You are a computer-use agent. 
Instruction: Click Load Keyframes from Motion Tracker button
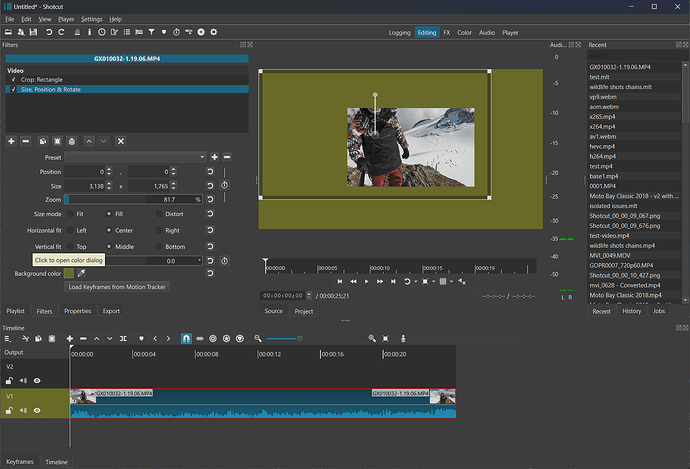[x=117, y=287]
